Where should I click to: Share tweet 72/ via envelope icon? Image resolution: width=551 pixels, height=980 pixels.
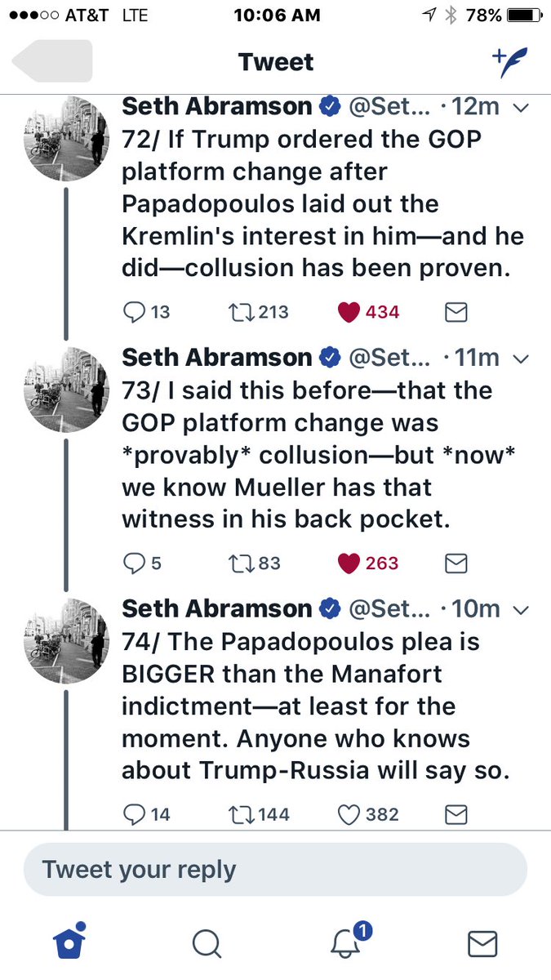click(x=455, y=312)
